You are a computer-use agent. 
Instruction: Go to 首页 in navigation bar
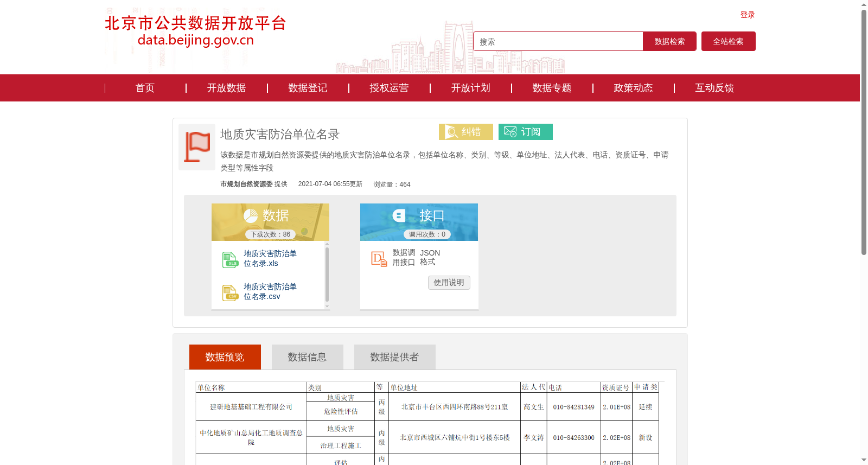[x=145, y=88]
